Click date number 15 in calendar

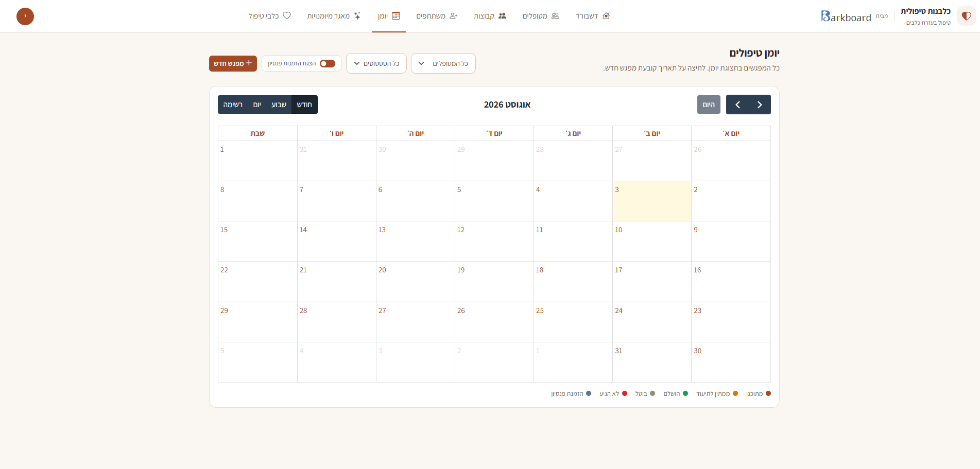click(224, 230)
